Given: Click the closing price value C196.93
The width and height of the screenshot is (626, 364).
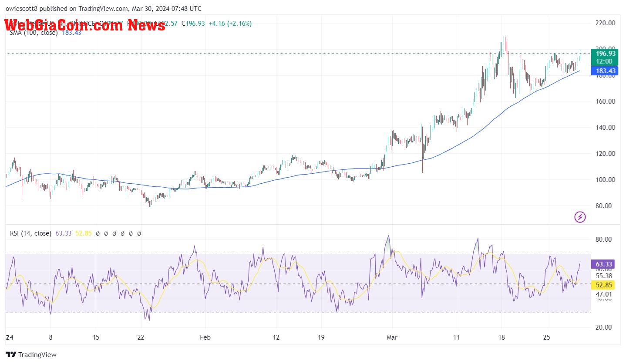Looking at the screenshot, I should [193, 24].
